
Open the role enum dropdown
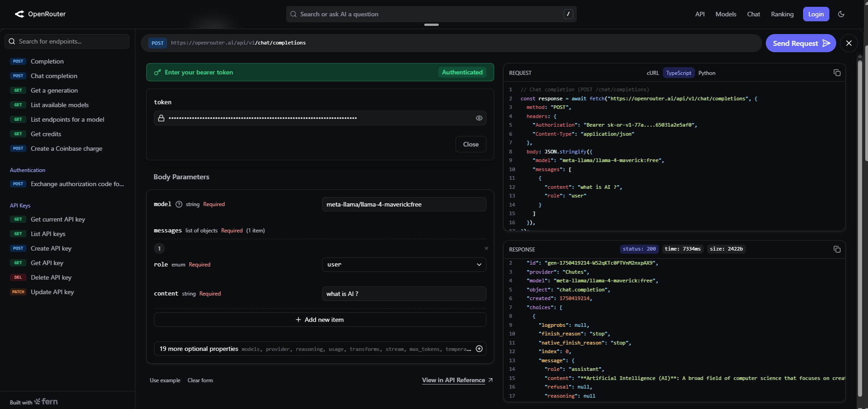404,265
